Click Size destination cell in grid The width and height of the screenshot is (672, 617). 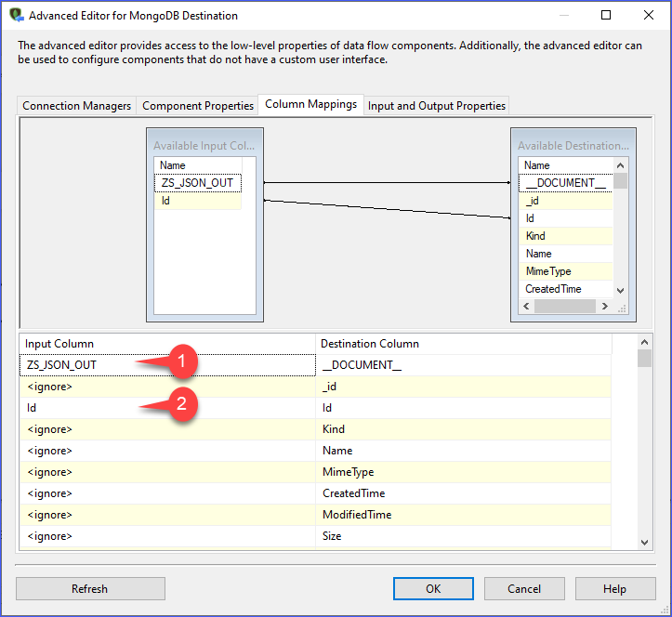(464, 536)
